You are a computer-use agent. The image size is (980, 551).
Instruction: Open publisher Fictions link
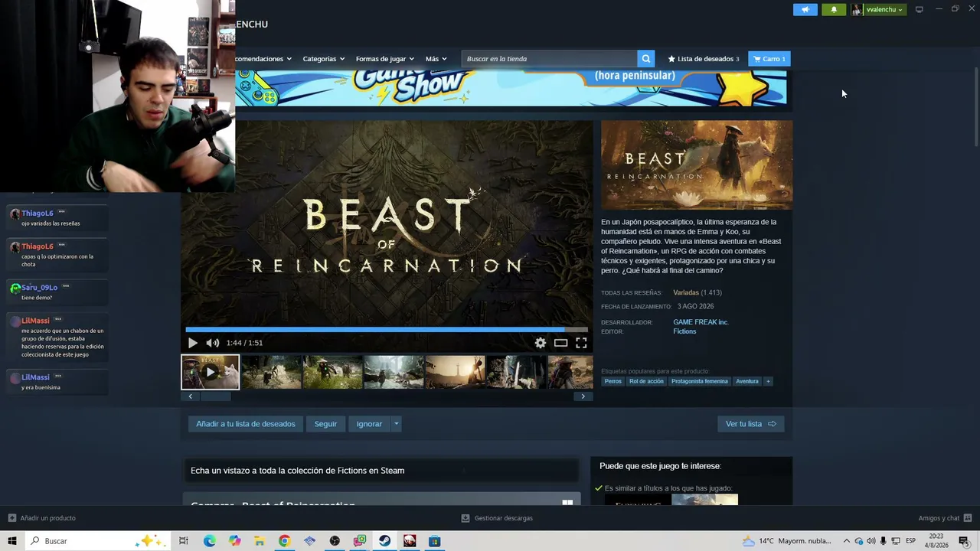click(684, 331)
